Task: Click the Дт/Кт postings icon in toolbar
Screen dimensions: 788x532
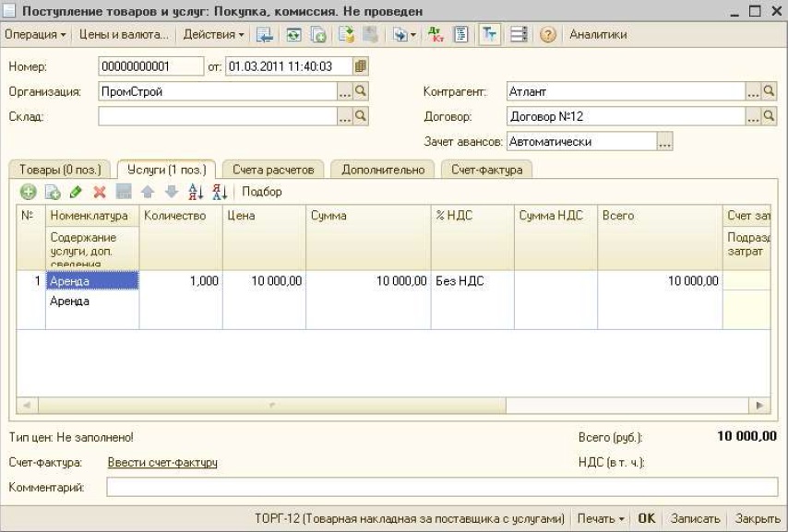Action: [437, 35]
